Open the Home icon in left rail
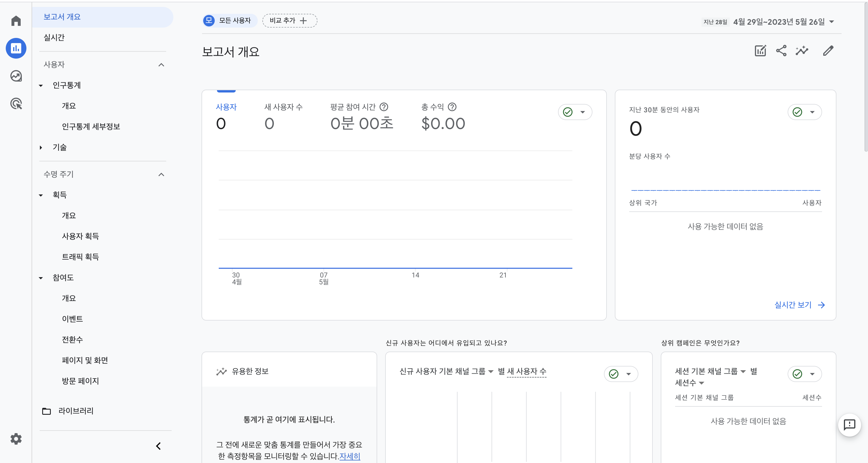868x463 pixels. pyautogui.click(x=16, y=21)
